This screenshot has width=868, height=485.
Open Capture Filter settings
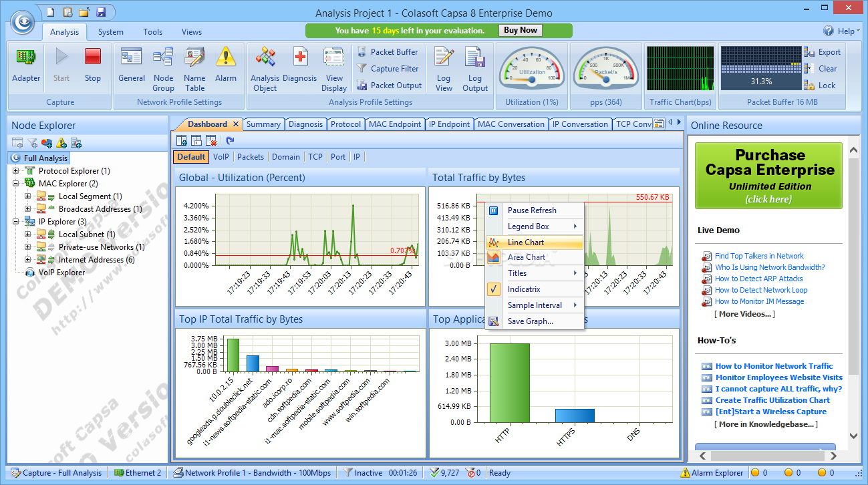(388, 69)
